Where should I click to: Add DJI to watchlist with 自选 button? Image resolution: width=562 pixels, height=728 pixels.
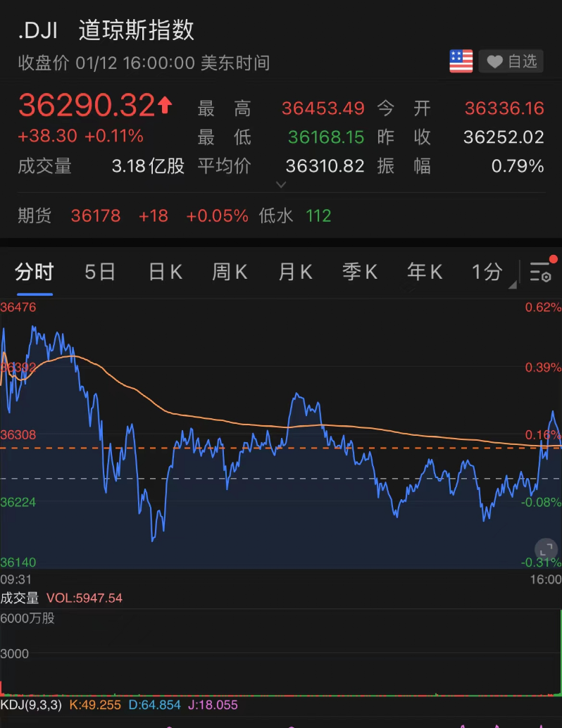pos(511,61)
